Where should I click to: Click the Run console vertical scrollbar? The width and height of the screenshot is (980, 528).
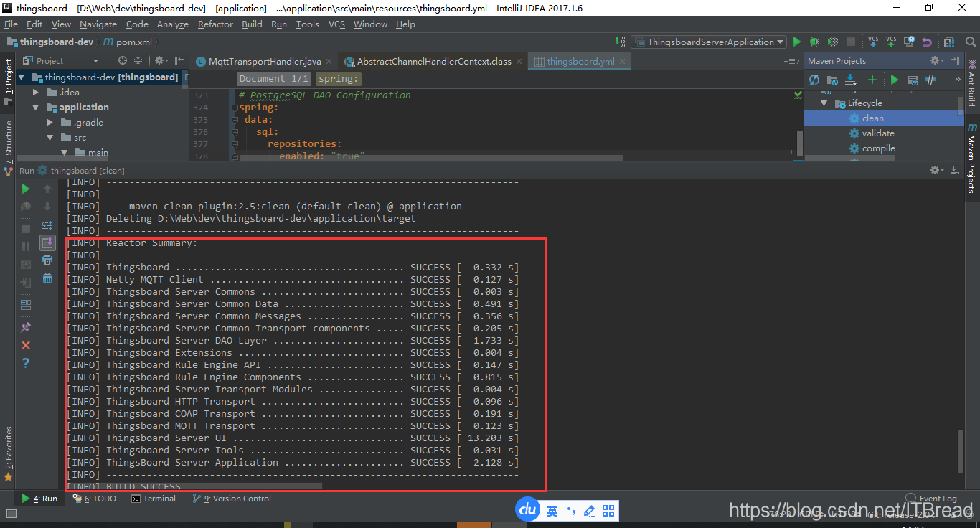(961, 451)
